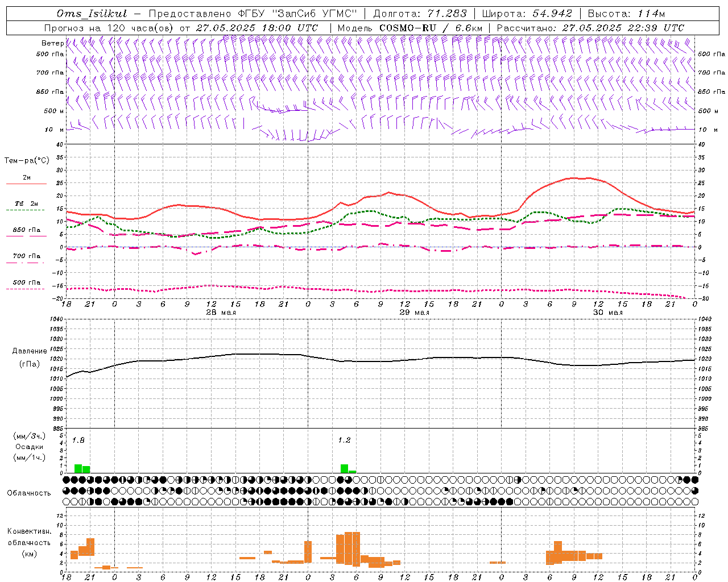Click the wind panel's left 500 м label
728x582 pixels.
coord(54,111)
